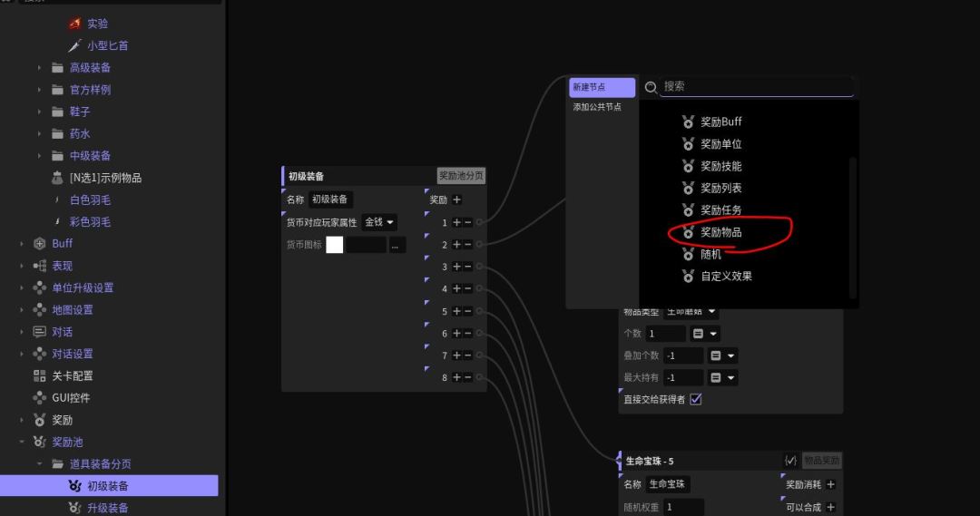Viewport: 980px width, 516px height.
Task: Expand the 官方样例 folder
Action: point(39,90)
